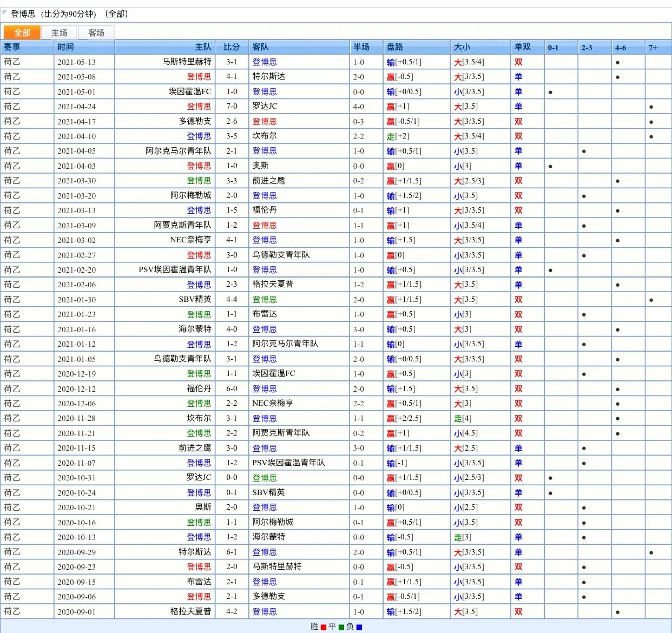672x633 pixels.
Task: Open the 客场 tab
Action: click(96, 33)
